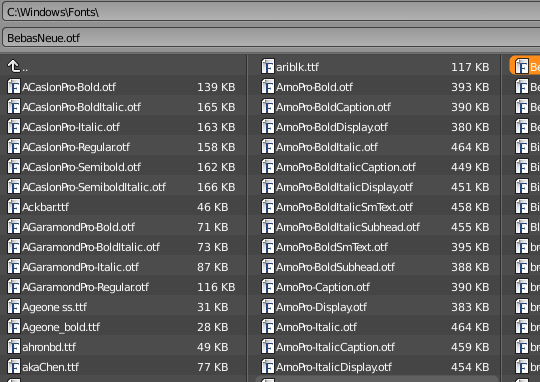Click font icon of ACaslonPro-Italic.otf
Image resolution: width=540 pixels, height=382 pixels.
pos(14,126)
